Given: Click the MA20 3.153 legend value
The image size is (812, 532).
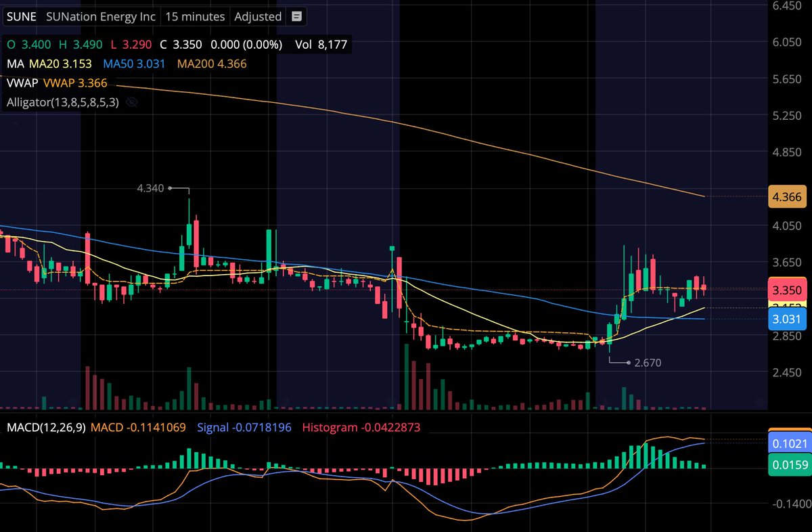Looking at the screenshot, I should click(x=60, y=64).
